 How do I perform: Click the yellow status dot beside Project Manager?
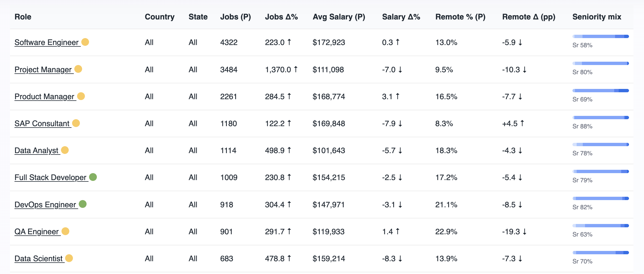[x=79, y=69]
